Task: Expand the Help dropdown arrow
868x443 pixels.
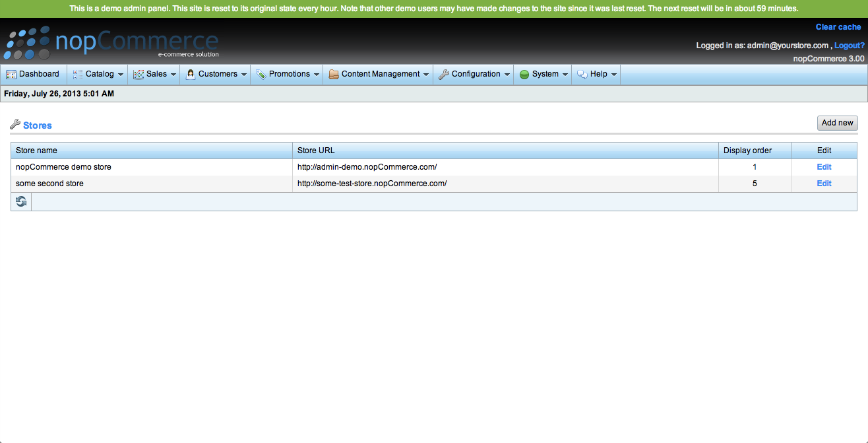Action: (614, 75)
